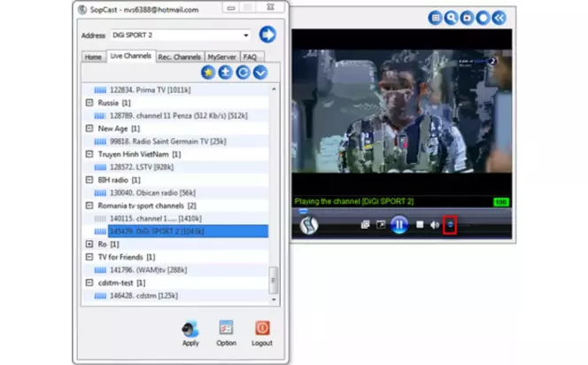Collapse the BIH radio group
The height and width of the screenshot is (365, 588).
coord(89,180)
